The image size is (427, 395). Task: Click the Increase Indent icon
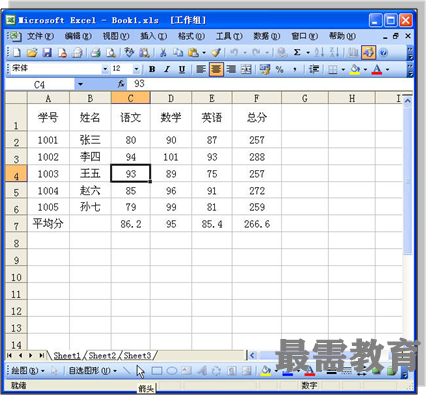pyautogui.click(x=313, y=69)
